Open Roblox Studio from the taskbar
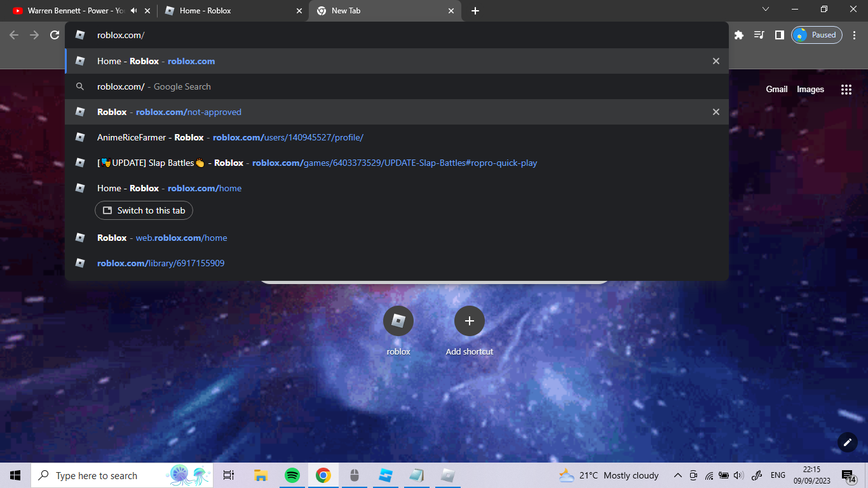The image size is (868, 488). (386, 475)
